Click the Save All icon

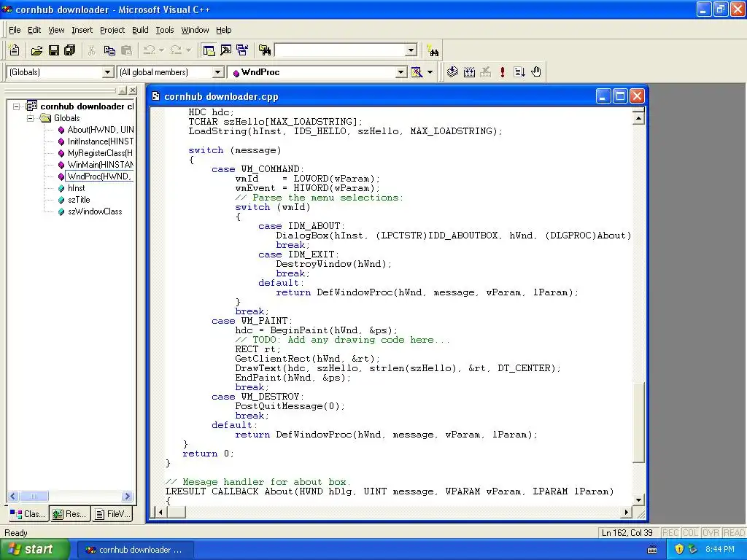[x=70, y=50]
